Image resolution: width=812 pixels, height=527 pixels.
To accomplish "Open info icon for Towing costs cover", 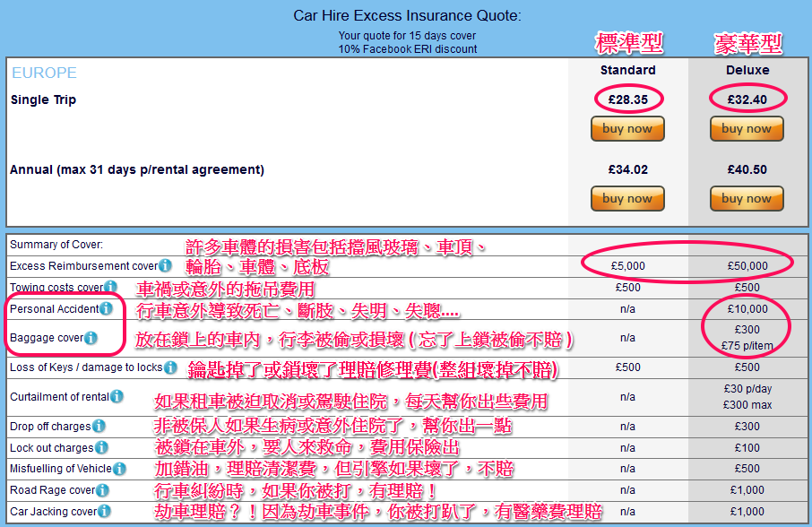I will pos(110,287).
